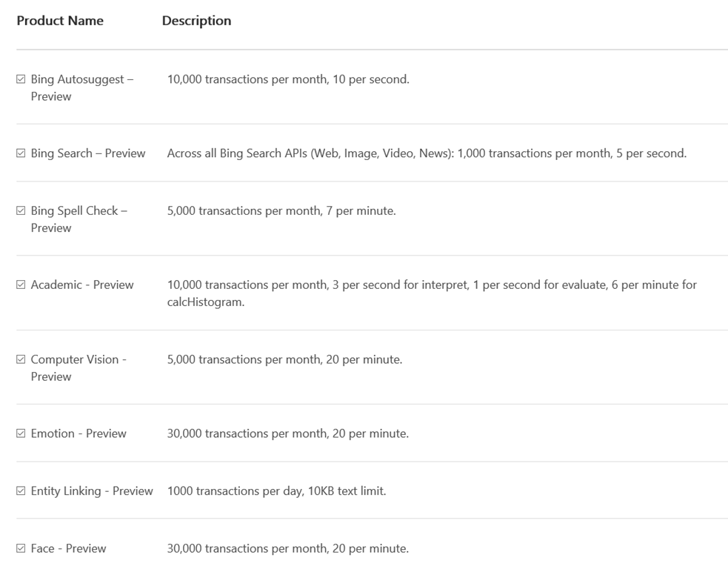Toggle the Academic - Preview checkbox
728x569 pixels.
(21, 284)
